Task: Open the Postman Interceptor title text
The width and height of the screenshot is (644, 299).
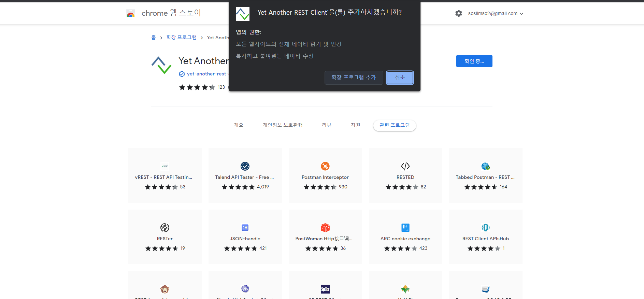Action: (325, 177)
